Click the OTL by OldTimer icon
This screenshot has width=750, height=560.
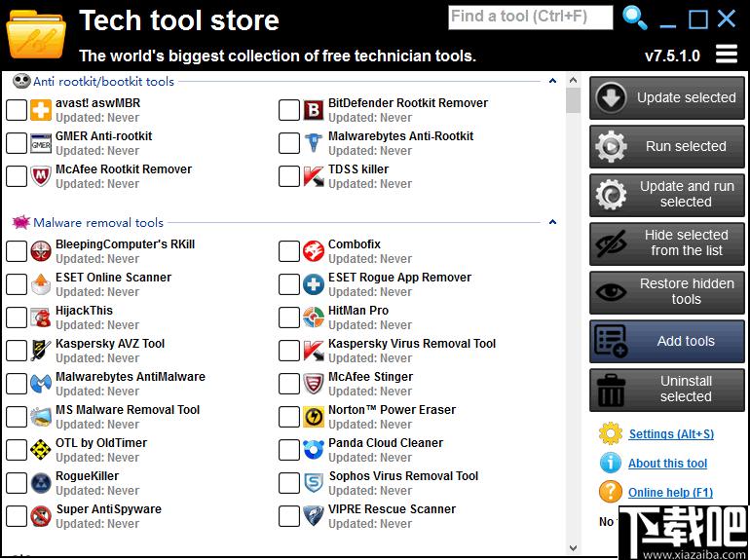coord(41,450)
